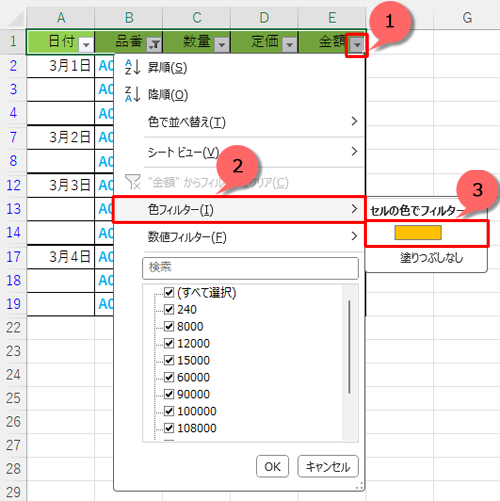
Task: Click the 3月3日 date cell
Action: tap(61, 185)
